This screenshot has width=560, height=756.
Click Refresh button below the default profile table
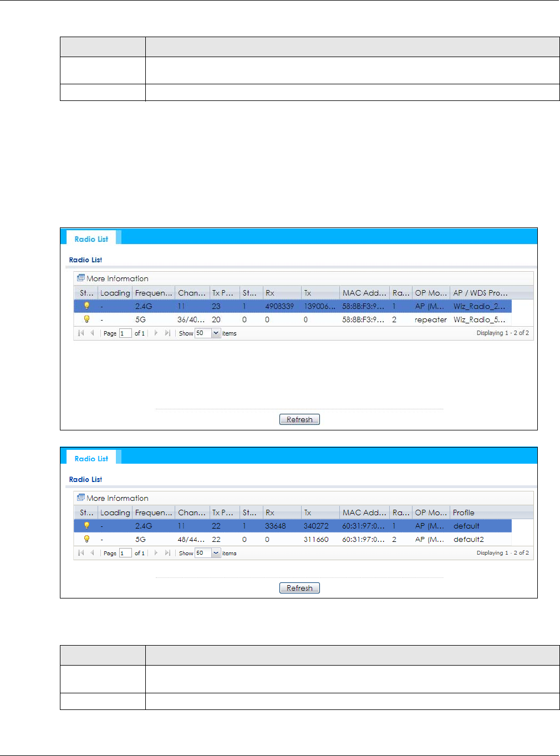point(299,588)
